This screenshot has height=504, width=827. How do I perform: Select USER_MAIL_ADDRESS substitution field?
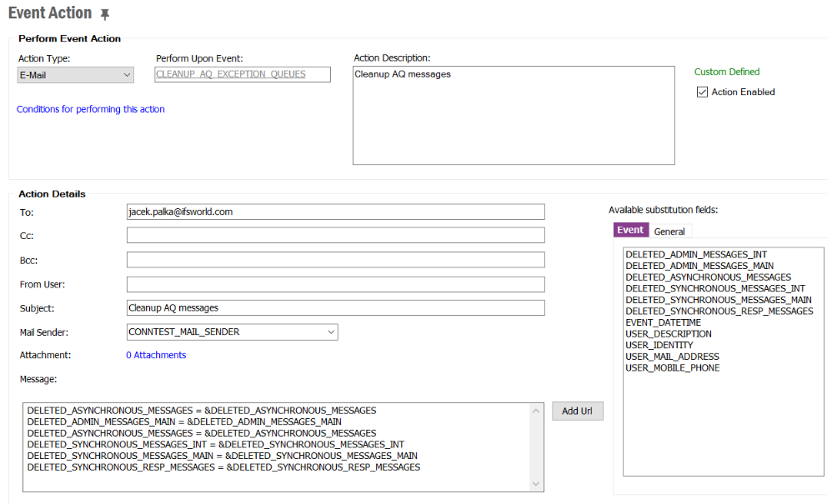click(x=672, y=357)
